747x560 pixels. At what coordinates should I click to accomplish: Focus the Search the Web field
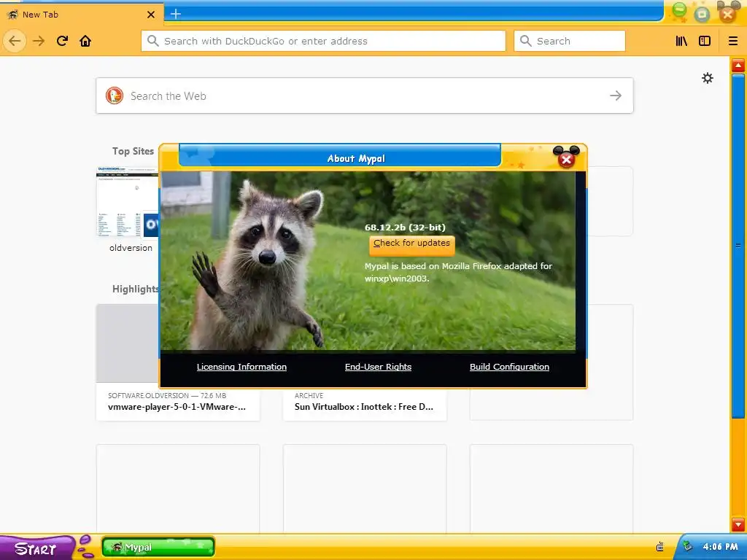click(365, 96)
